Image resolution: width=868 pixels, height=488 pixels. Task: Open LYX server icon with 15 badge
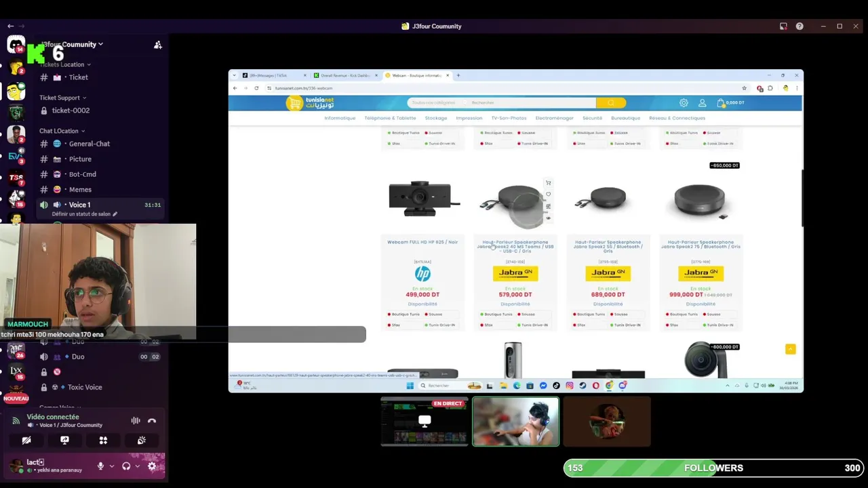16,371
